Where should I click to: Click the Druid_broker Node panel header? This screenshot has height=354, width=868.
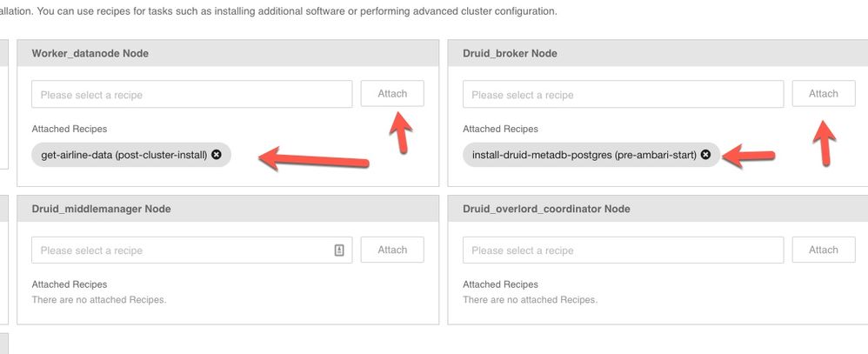(658, 53)
